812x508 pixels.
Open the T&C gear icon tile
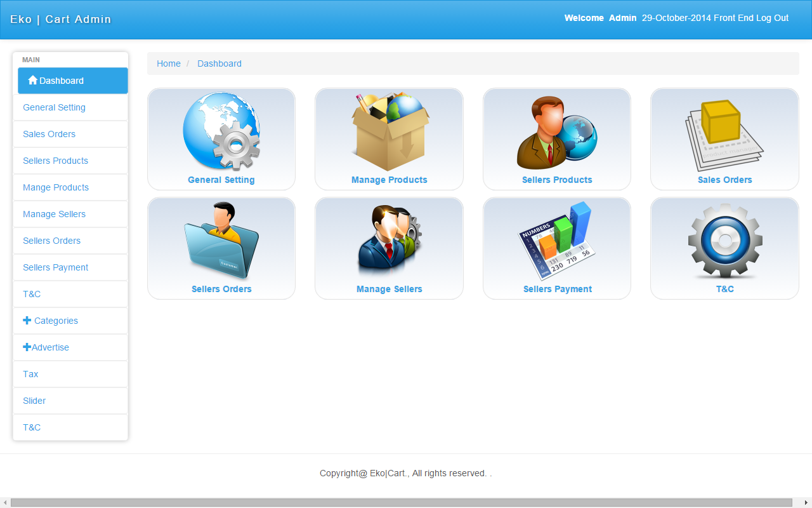(x=724, y=241)
